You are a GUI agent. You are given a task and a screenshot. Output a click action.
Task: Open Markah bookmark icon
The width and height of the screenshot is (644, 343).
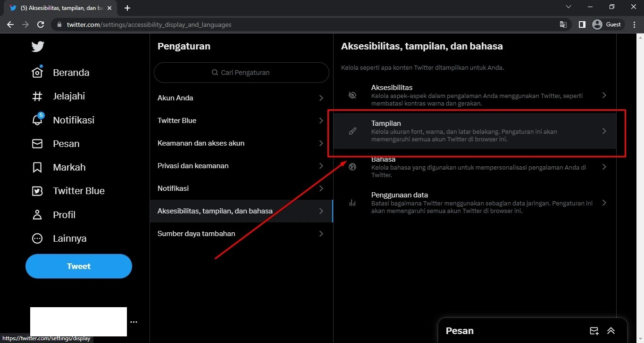[x=37, y=167]
